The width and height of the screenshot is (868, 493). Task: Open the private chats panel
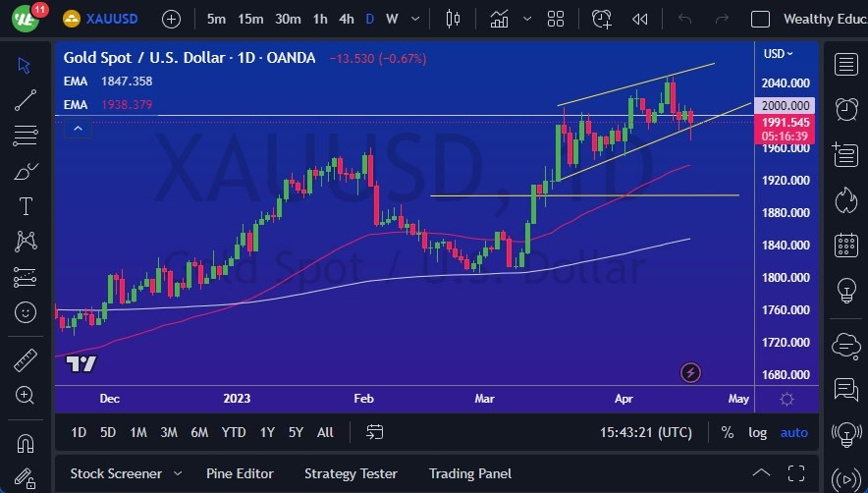point(845,390)
